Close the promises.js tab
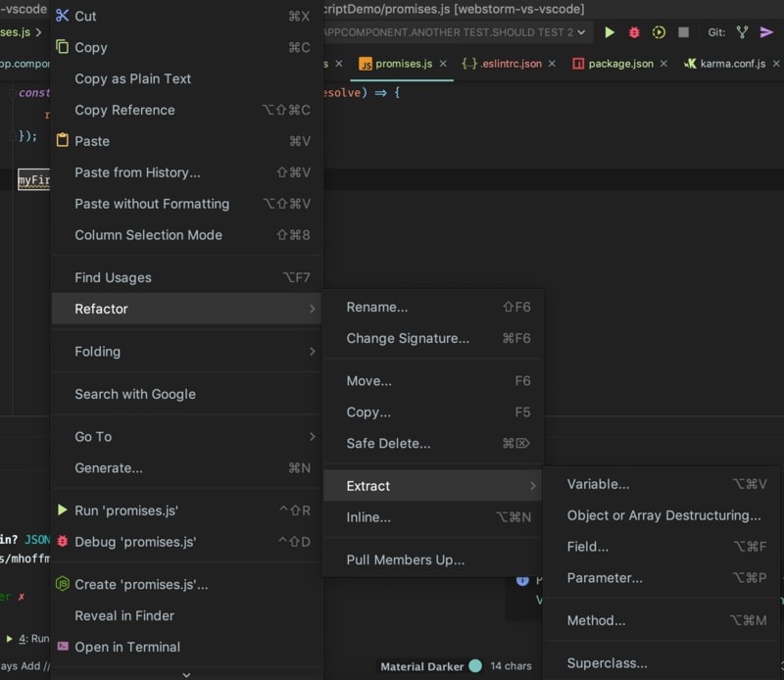 [443, 64]
